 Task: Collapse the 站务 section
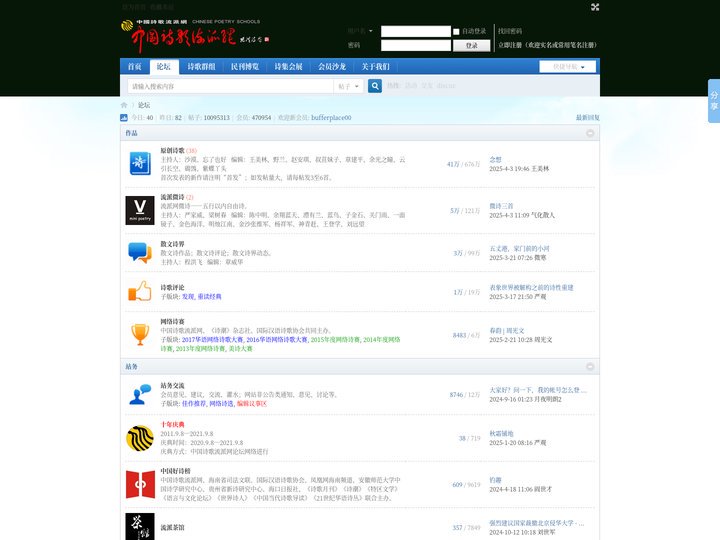pyautogui.click(x=590, y=366)
